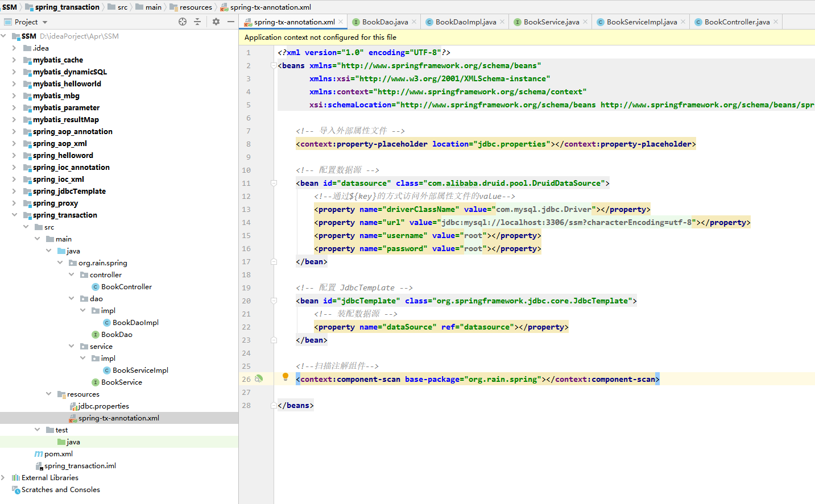This screenshot has height=504, width=815.
Task: Switch to the BookDao.java tab
Action: click(x=385, y=22)
